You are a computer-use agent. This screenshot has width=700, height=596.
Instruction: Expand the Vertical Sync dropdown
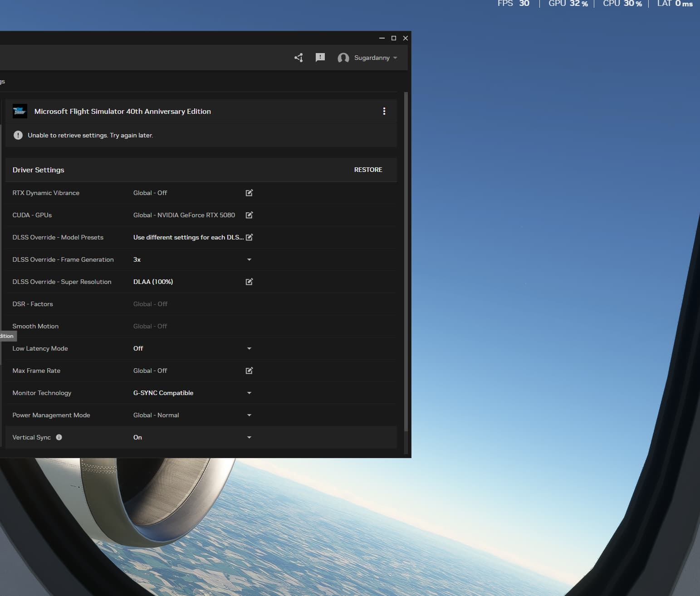click(x=249, y=437)
